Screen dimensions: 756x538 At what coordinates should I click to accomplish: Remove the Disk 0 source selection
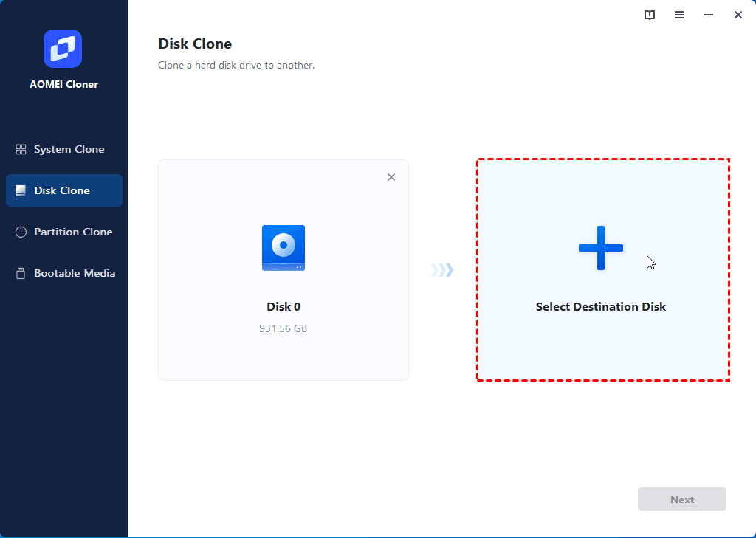point(391,177)
